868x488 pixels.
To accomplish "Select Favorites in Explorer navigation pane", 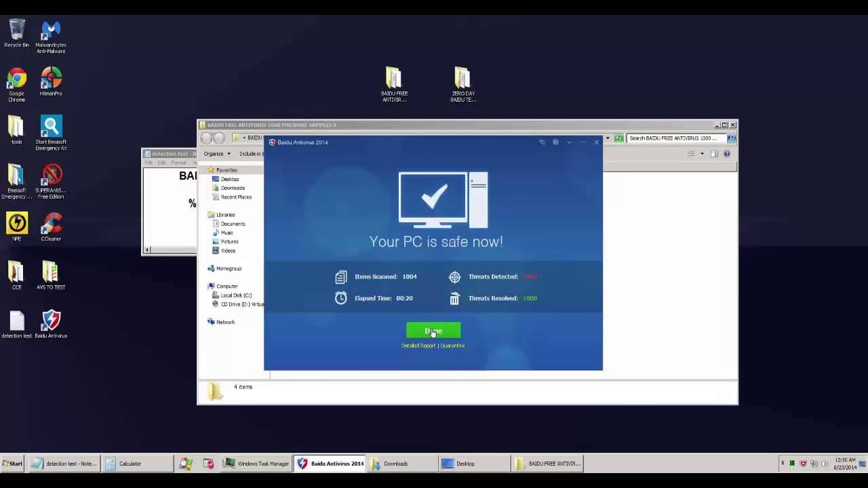I will (x=226, y=170).
